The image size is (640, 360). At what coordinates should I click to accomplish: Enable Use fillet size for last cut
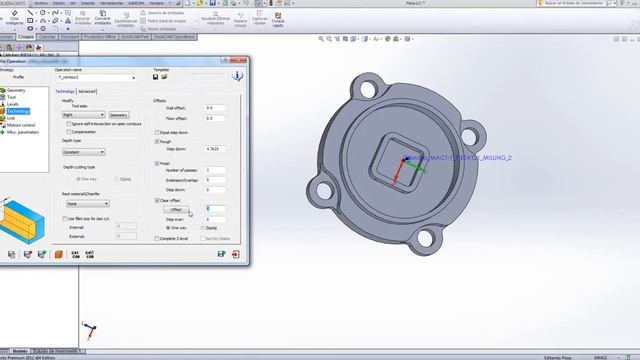click(64, 219)
